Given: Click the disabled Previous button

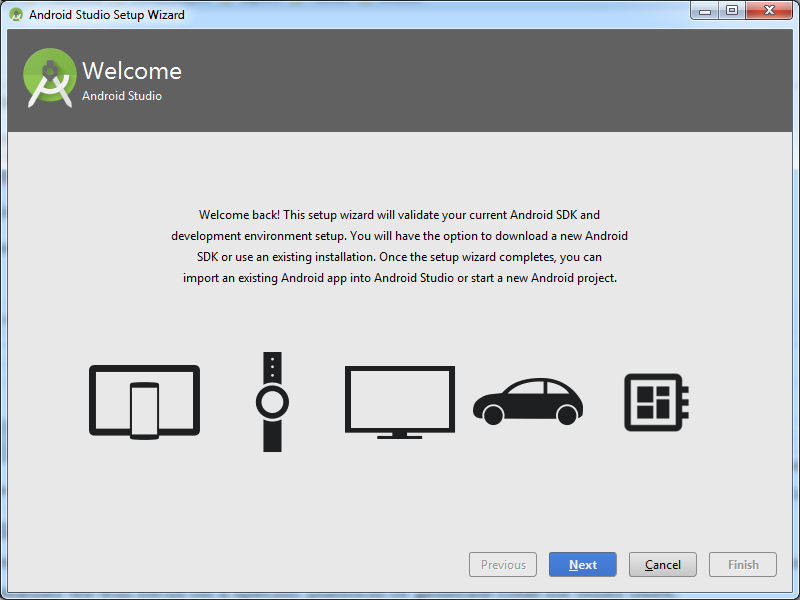Looking at the screenshot, I should (503, 564).
